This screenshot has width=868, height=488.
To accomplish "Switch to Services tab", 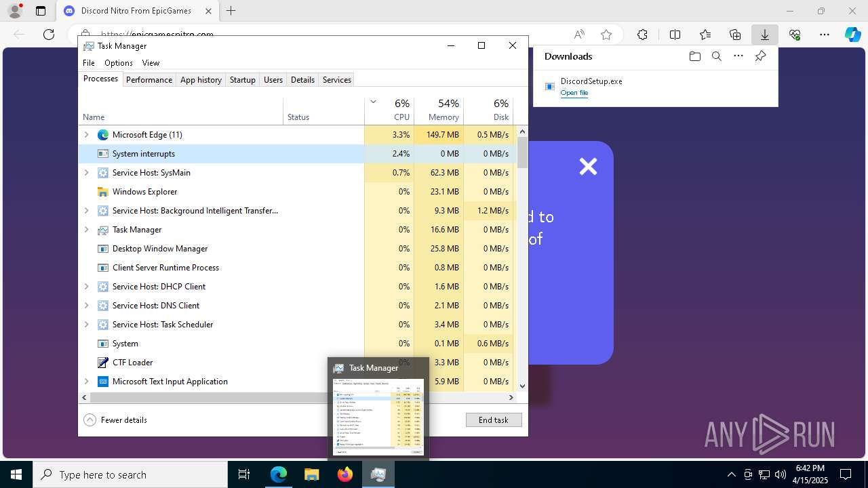I will (337, 80).
